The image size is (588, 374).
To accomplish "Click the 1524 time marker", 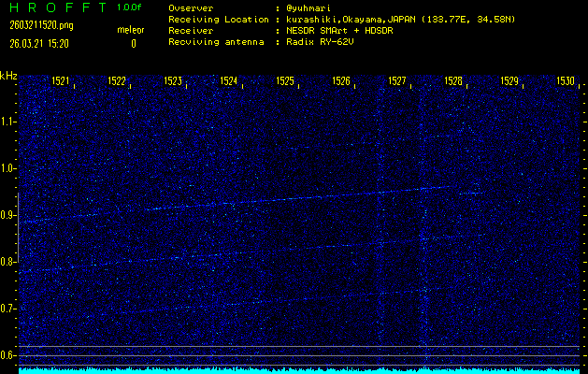I will [229, 81].
